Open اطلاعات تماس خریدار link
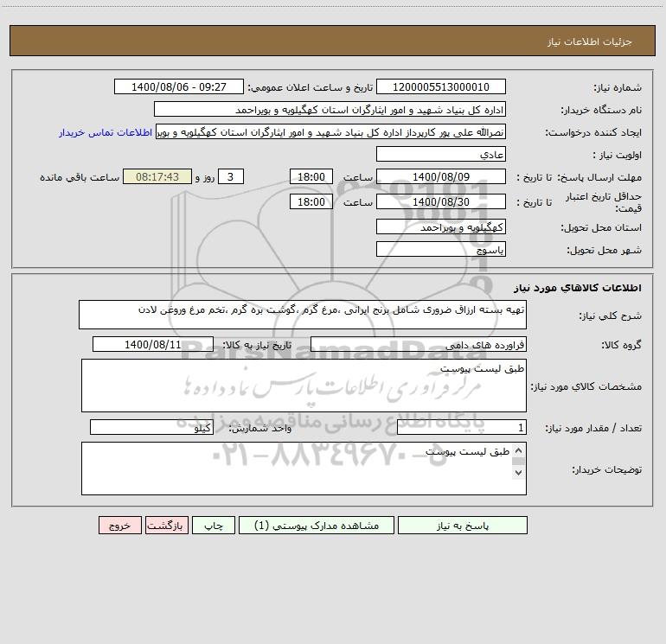The height and width of the screenshot is (644, 666). (106, 132)
